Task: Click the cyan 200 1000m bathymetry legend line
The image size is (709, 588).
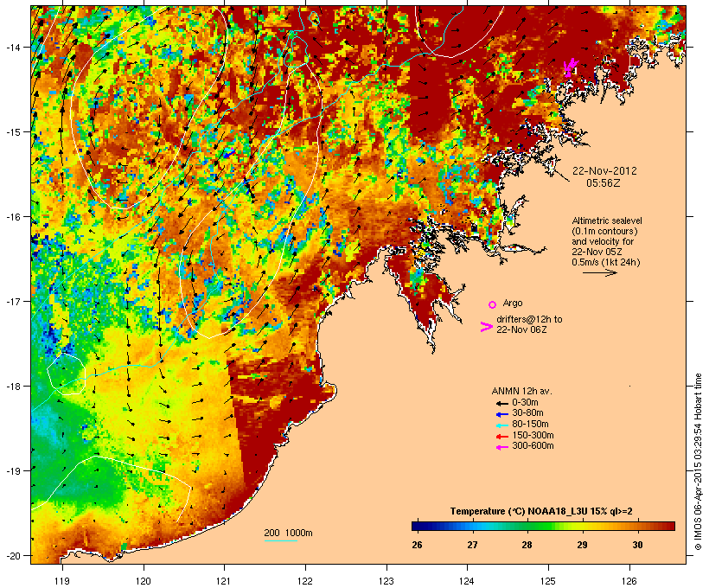Action: 281,541
